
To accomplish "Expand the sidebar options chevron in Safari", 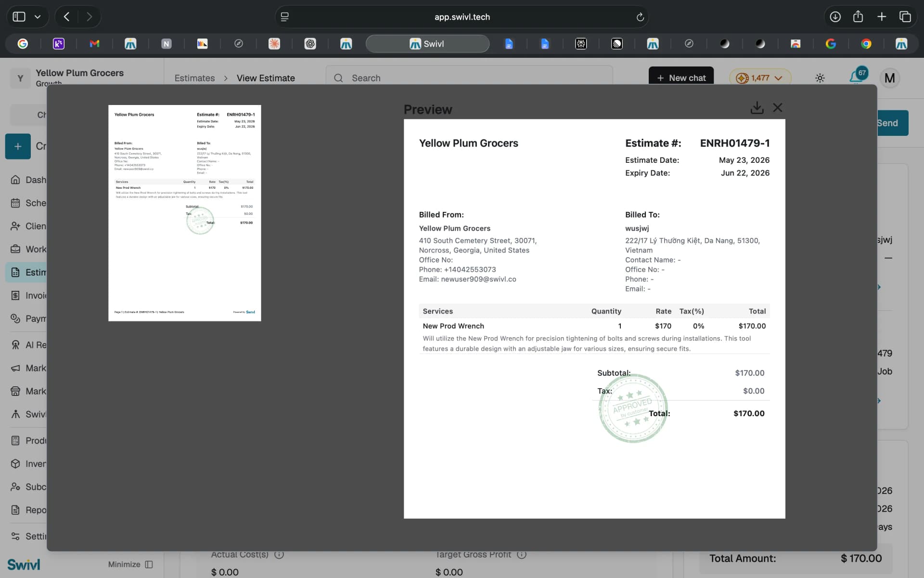I will pyautogui.click(x=38, y=17).
